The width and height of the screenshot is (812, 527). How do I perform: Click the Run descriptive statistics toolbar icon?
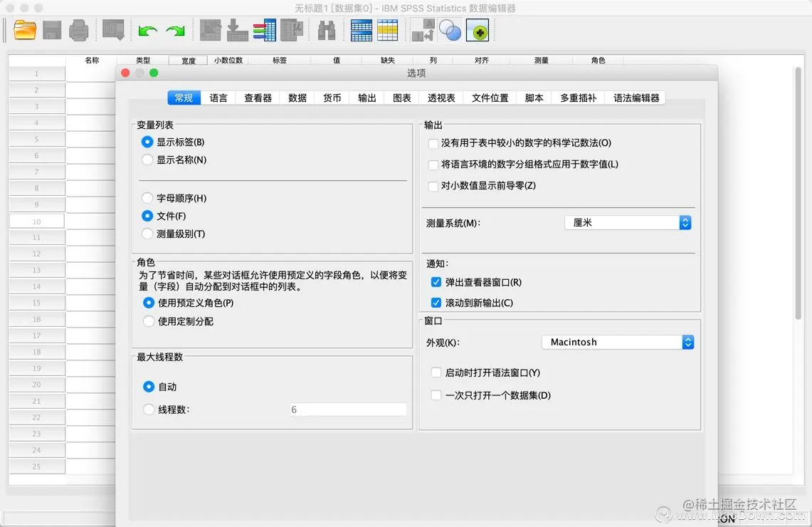coord(292,30)
